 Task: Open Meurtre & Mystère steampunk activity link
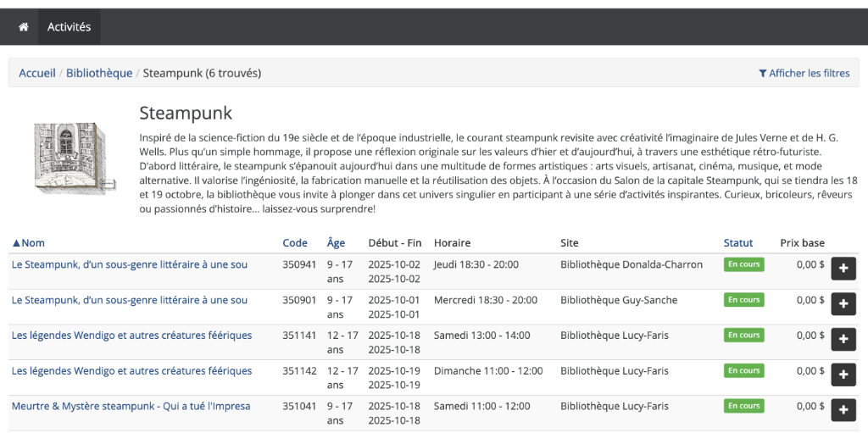[x=131, y=406]
